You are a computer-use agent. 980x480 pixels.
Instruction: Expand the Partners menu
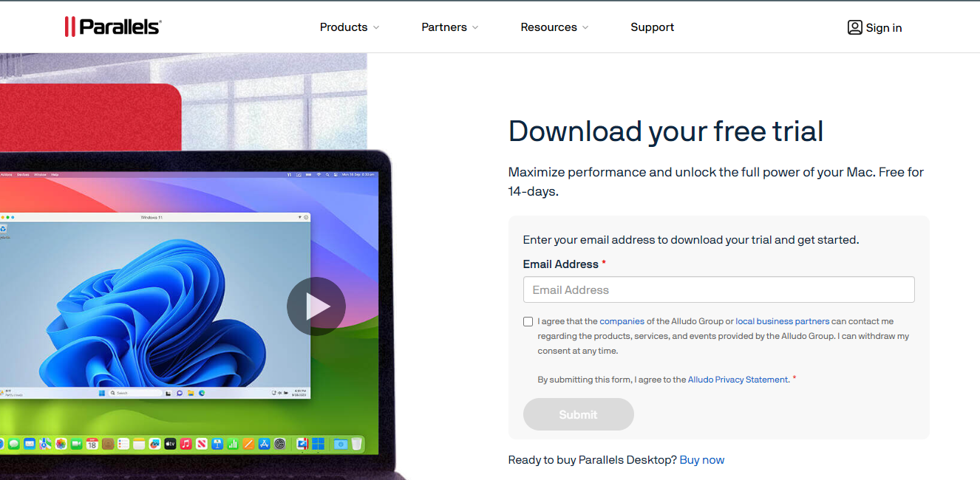(x=450, y=27)
